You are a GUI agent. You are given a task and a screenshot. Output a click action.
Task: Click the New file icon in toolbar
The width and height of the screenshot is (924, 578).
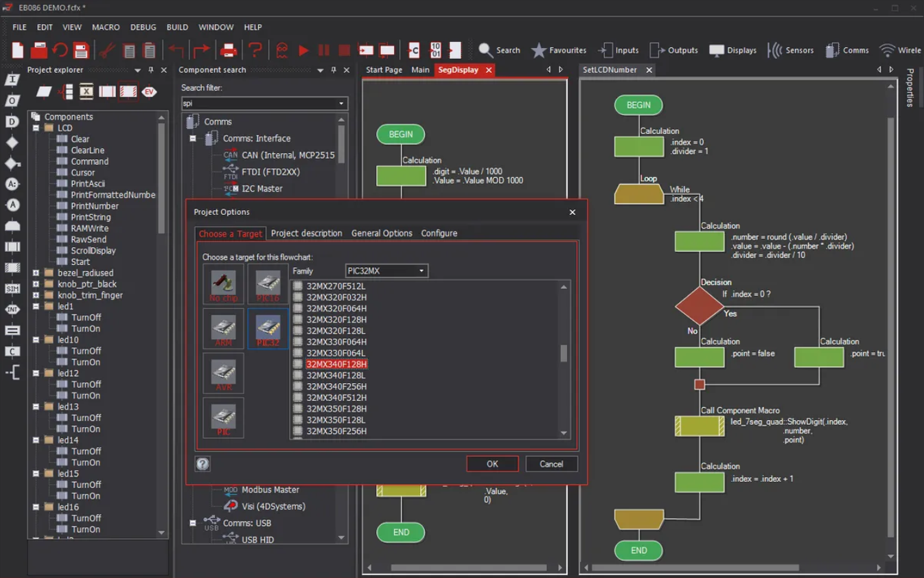(x=18, y=50)
